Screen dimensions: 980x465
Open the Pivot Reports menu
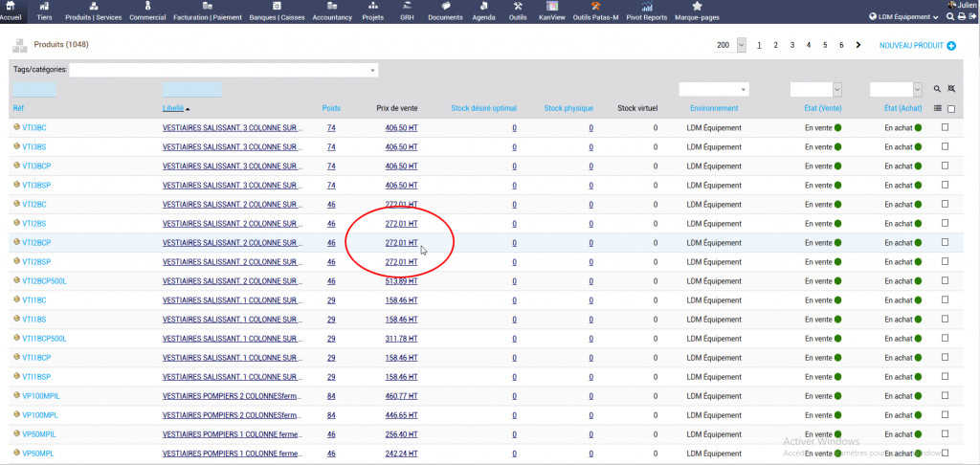tap(647, 11)
